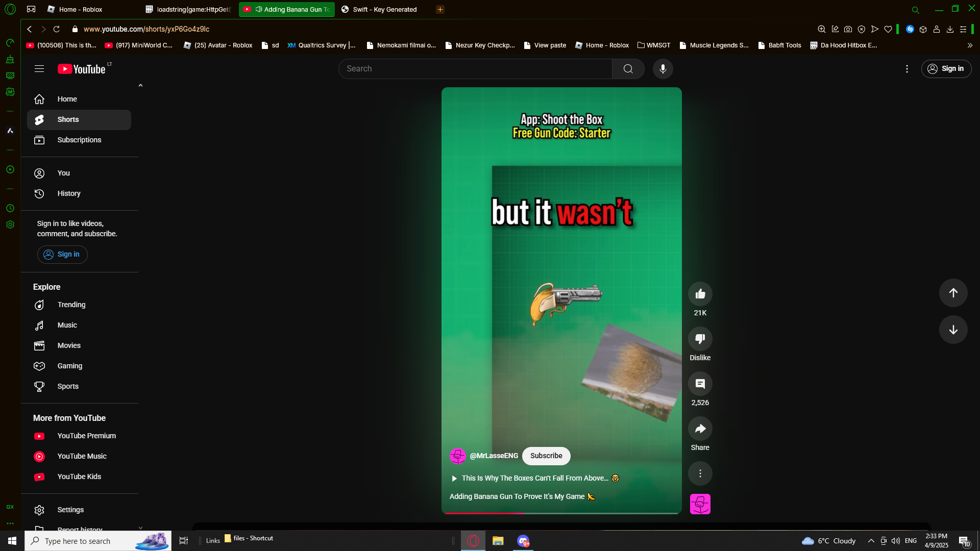This screenshot has width=980, height=551.
Task: Open YouTube Settings in the sidebar
Action: coord(79,510)
